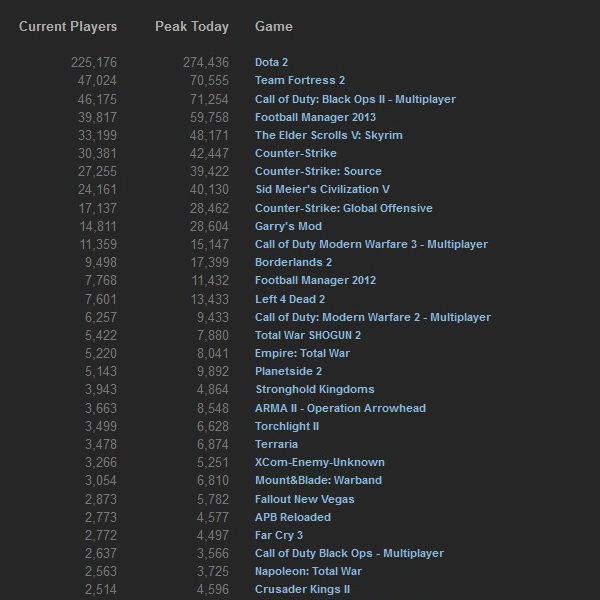The image size is (600, 600).
Task: Open Sid Meier's Civilization V entry
Action: [321, 189]
